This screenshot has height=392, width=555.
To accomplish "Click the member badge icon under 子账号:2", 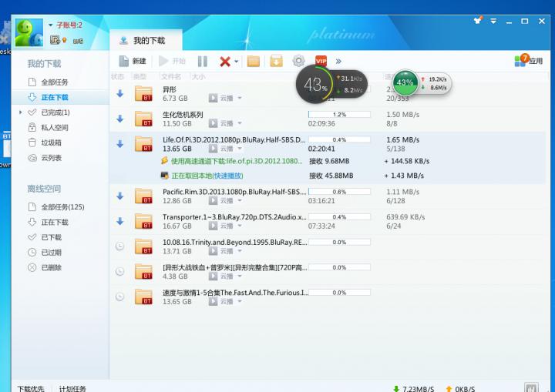I will point(55,40).
